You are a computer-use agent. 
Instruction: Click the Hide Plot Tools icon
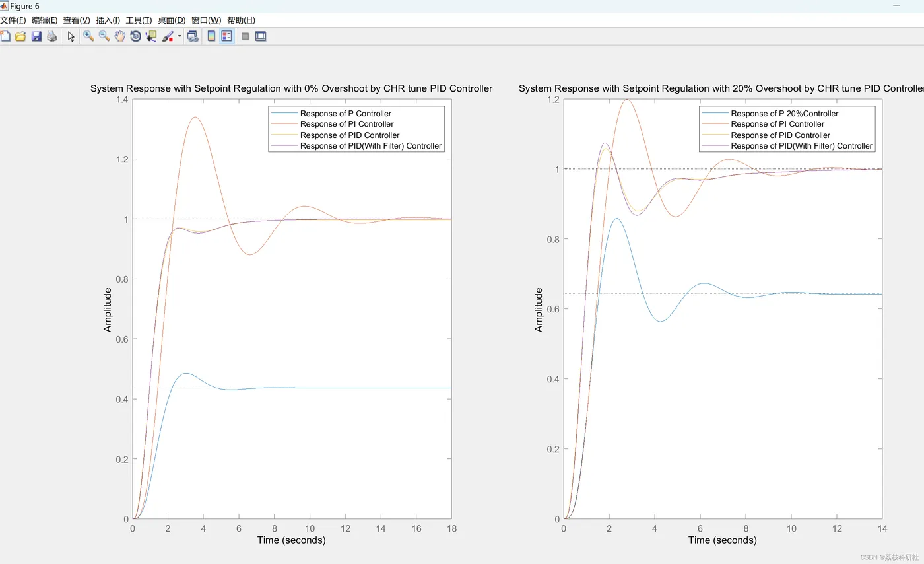pos(246,36)
